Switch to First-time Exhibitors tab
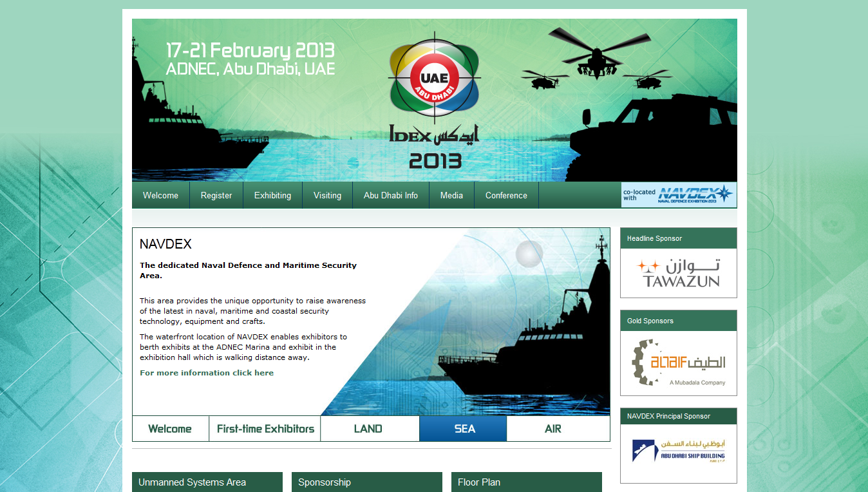This screenshot has height=492, width=868. click(265, 429)
